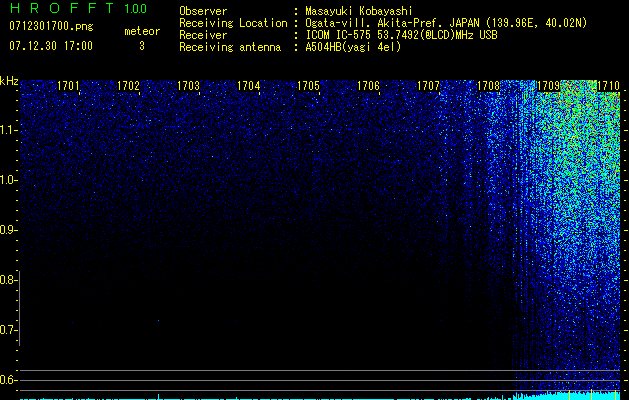Click the Receiver label

(x=203, y=35)
